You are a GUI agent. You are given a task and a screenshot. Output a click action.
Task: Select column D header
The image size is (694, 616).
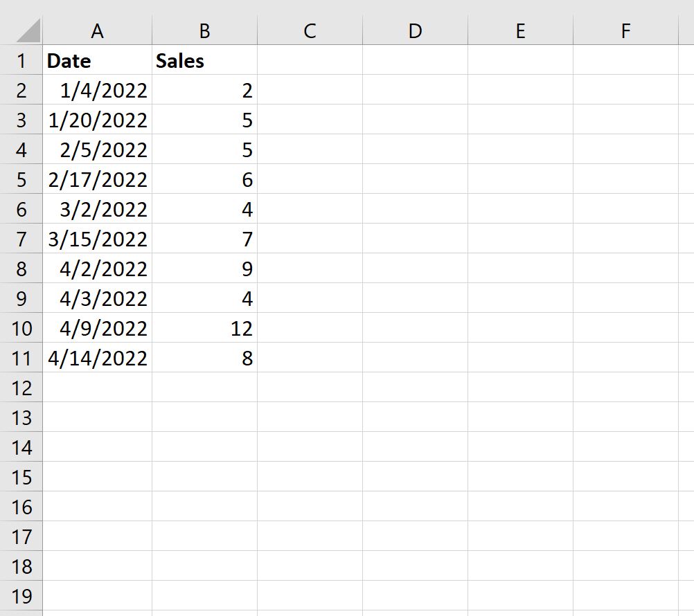click(x=415, y=30)
